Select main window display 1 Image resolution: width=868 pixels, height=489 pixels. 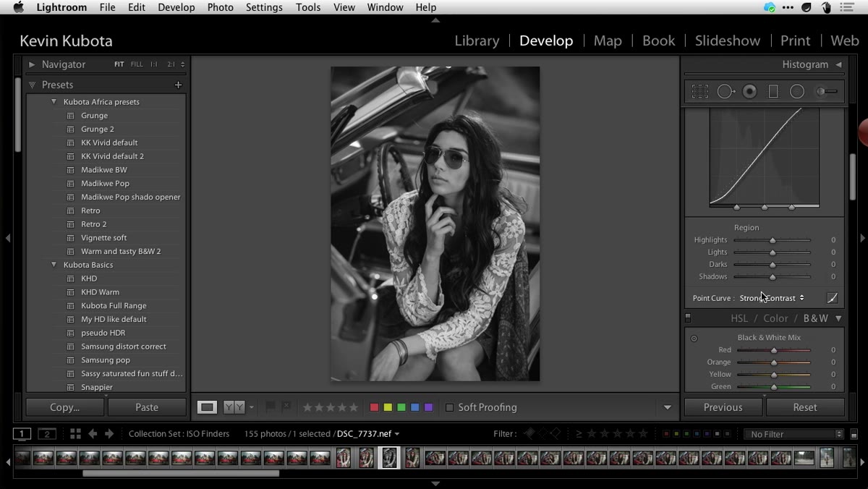click(x=22, y=434)
